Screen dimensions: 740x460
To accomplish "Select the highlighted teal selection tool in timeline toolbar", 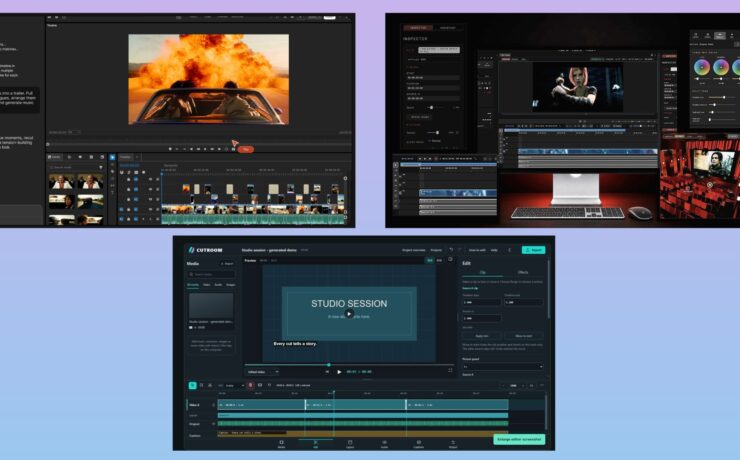I will click(192, 385).
